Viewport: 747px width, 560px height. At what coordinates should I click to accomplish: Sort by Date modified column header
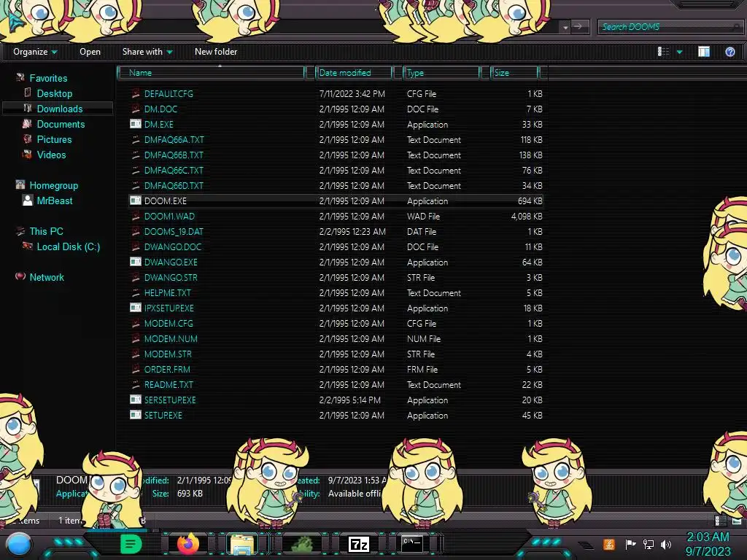354,72
